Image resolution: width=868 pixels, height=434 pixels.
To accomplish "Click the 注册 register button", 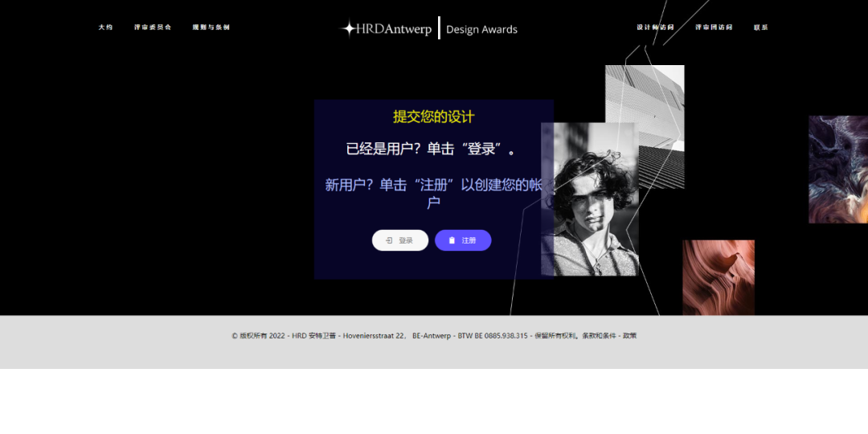I will tap(463, 240).
